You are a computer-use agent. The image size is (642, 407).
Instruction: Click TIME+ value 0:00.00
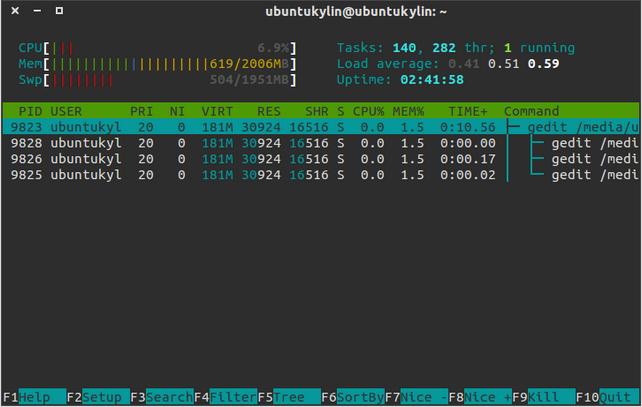(x=468, y=143)
